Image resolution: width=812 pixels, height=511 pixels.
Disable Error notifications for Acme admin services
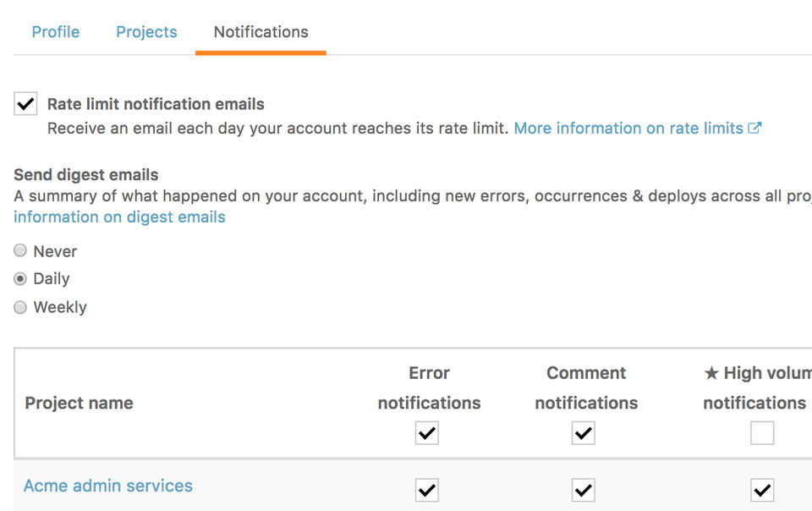tap(427, 490)
